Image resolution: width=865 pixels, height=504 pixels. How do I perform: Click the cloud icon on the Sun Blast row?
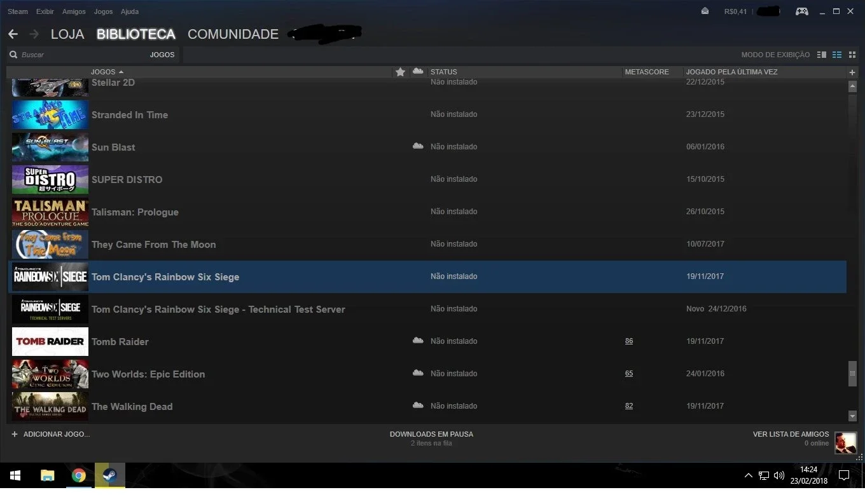(418, 146)
